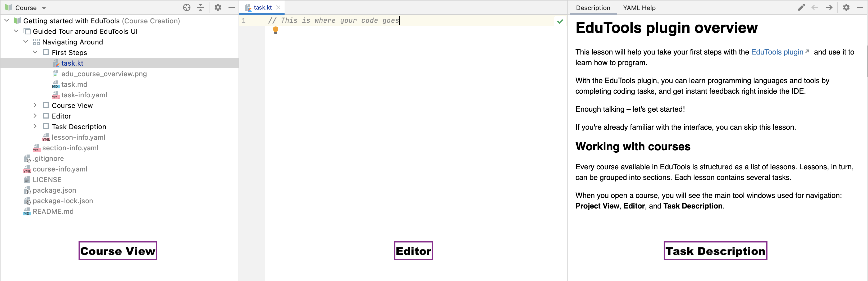Click into the code comment line in editor

click(x=334, y=21)
